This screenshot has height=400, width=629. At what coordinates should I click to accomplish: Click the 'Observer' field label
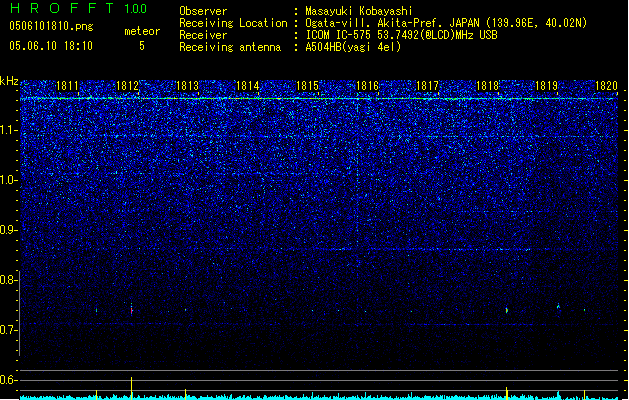click(x=203, y=11)
